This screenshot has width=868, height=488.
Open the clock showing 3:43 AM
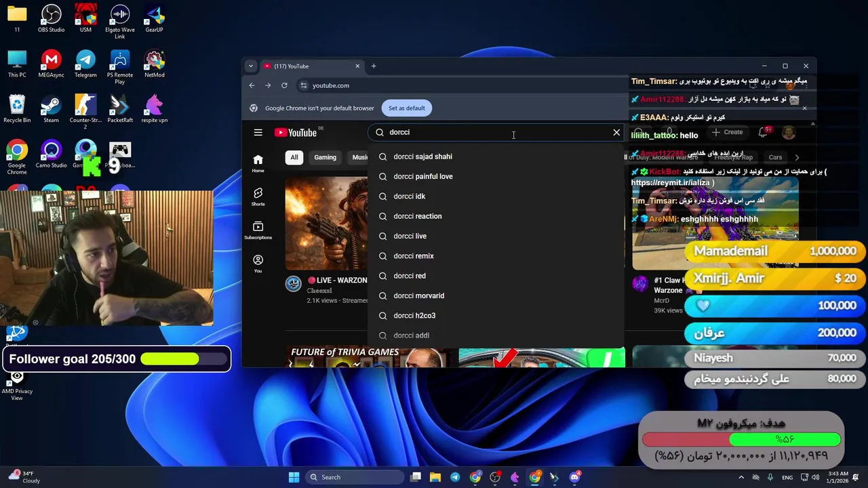[x=837, y=477]
